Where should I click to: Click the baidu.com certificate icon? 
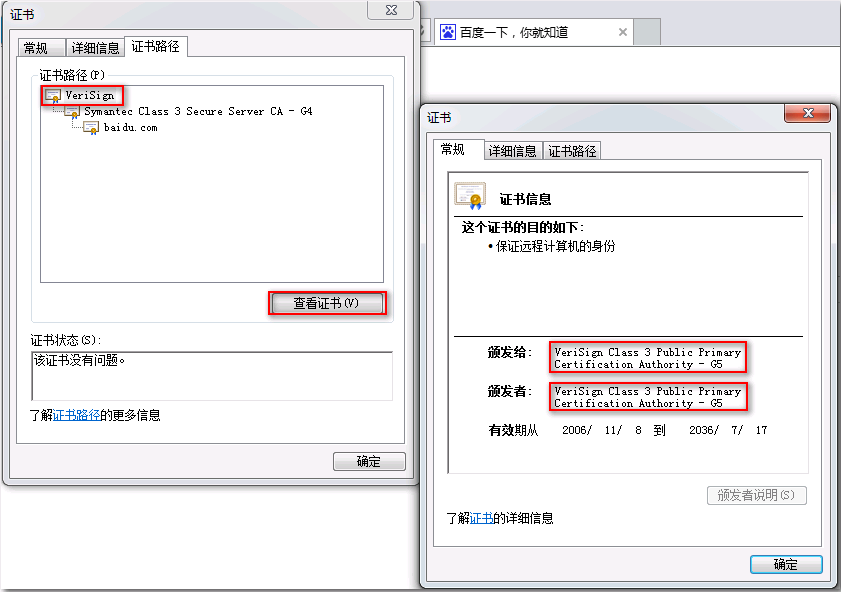point(91,128)
